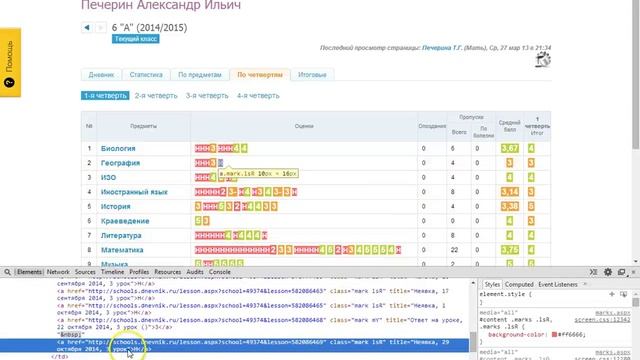Image resolution: width=640 pixels, height=360 pixels.
Task: Open the ИЗО subject link
Action: [108, 178]
